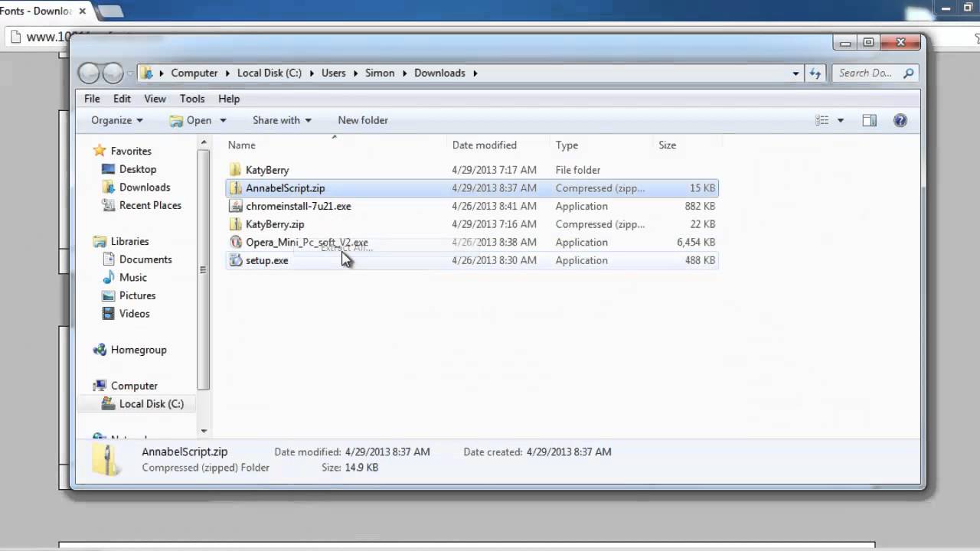Expand the address bar history dropdown
The width and height of the screenshot is (980, 551).
click(x=795, y=73)
